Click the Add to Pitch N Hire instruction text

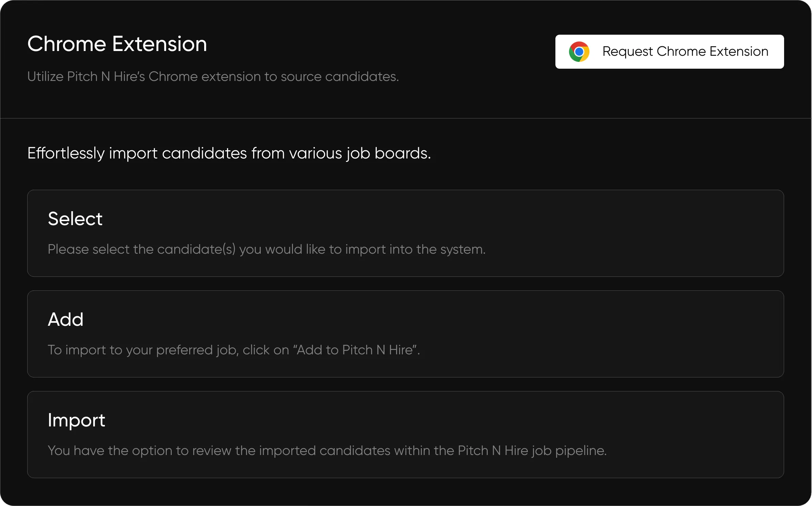click(234, 350)
